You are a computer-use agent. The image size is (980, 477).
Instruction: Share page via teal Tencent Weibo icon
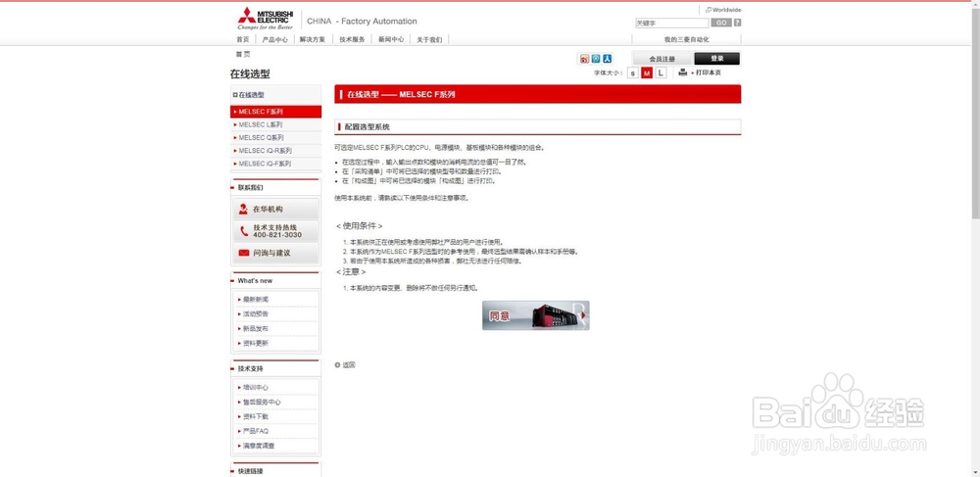coord(596,59)
